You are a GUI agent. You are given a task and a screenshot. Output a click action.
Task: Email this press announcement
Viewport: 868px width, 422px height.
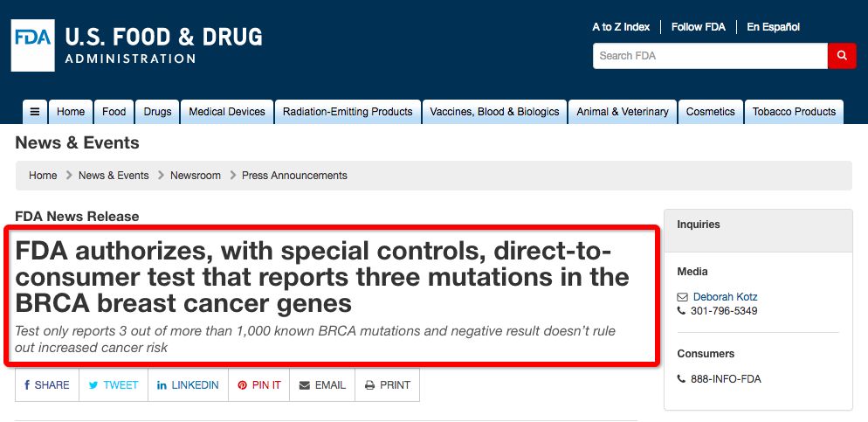pyautogui.click(x=323, y=385)
